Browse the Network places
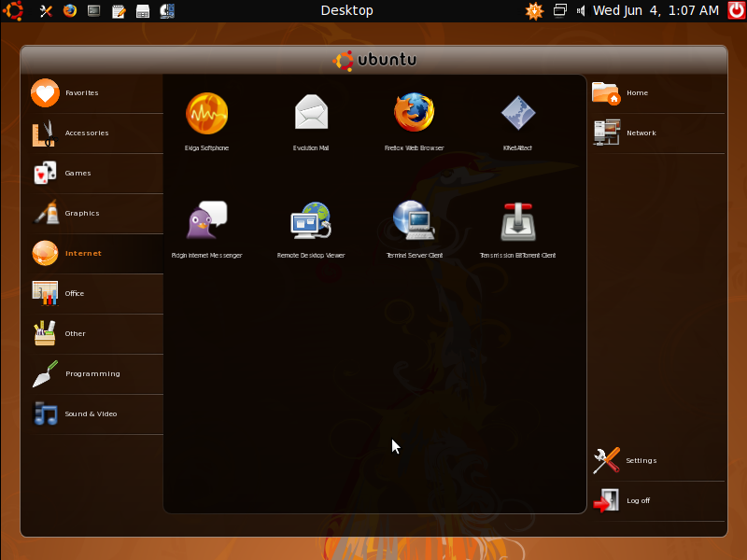The image size is (747, 560). [x=657, y=133]
